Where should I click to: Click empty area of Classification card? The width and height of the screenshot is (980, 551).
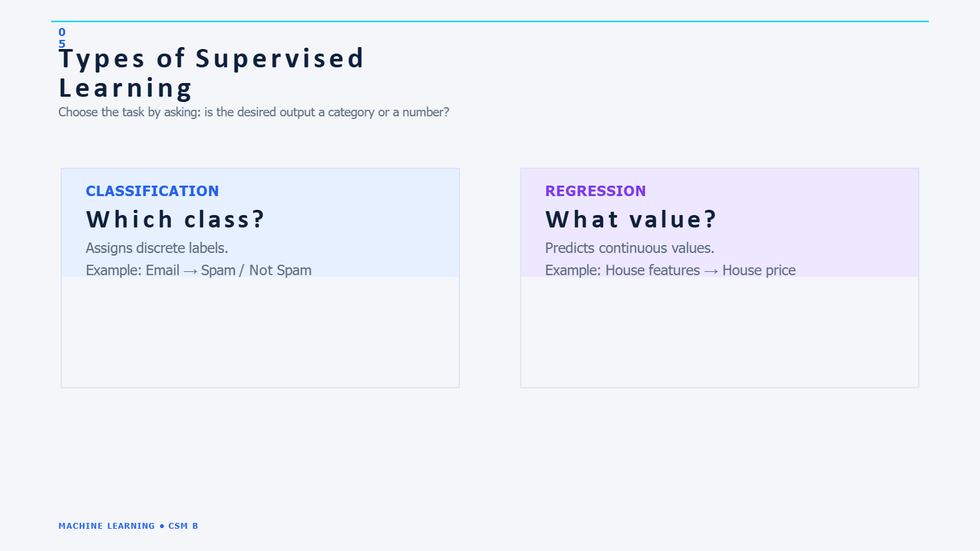pyautogui.click(x=260, y=332)
